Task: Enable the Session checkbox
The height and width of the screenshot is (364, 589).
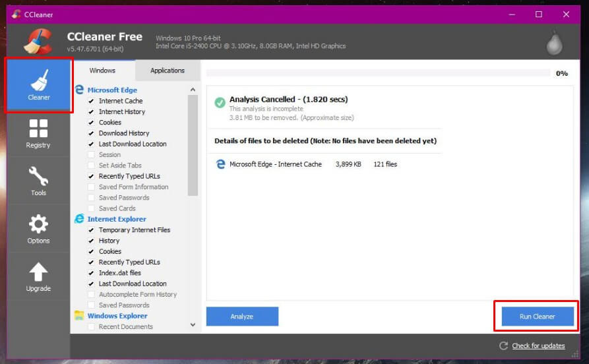Action: [x=91, y=155]
